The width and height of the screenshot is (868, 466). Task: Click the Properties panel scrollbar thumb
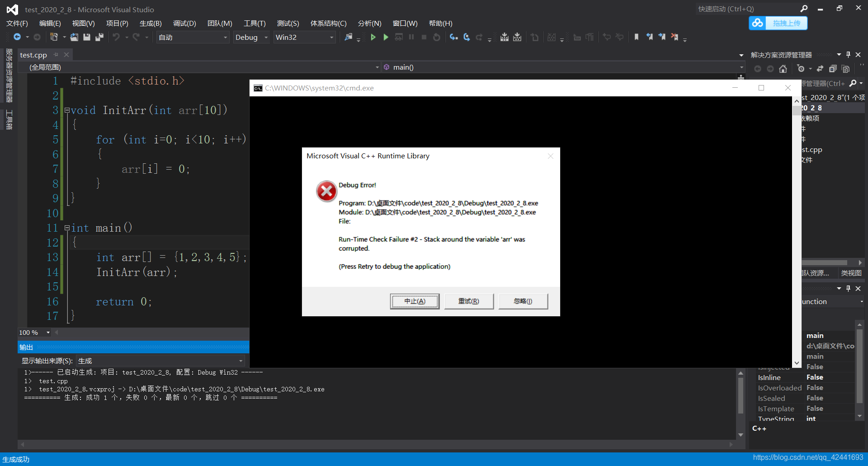click(x=859, y=366)
